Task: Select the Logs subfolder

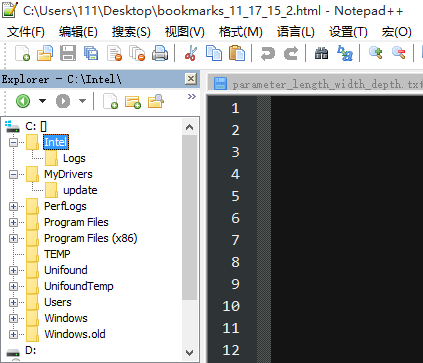Action: 74,158
